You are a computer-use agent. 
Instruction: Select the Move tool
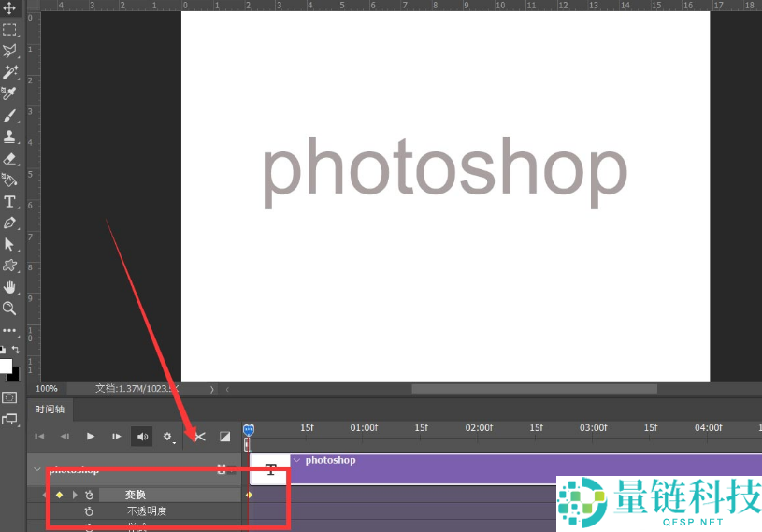[9, 8]
